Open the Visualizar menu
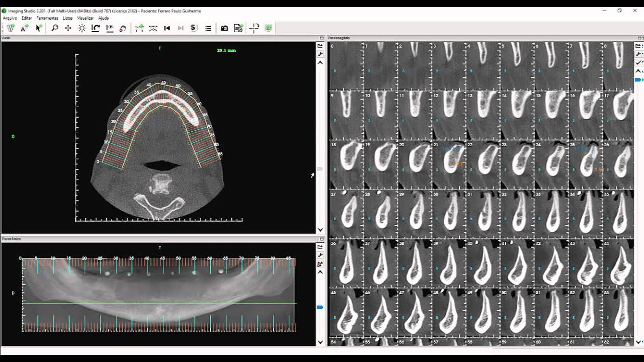Screen dimensions: 644x362 point(86,18)
